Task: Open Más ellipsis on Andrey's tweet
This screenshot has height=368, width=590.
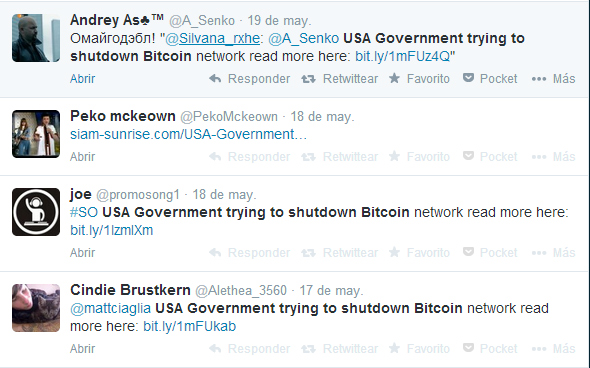Action: 539,79
